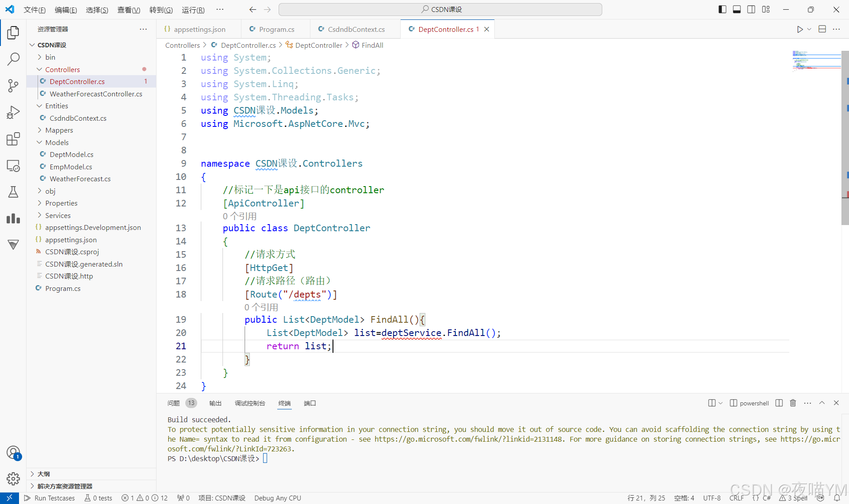Open the Explorer view icon
This screenshot has height=504, width=849.
13,32
